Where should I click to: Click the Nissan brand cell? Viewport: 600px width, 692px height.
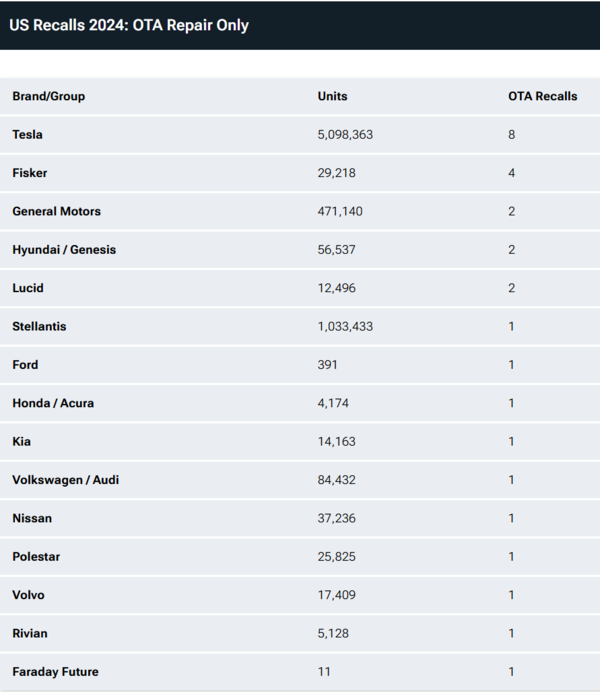(x=32, y=518)
